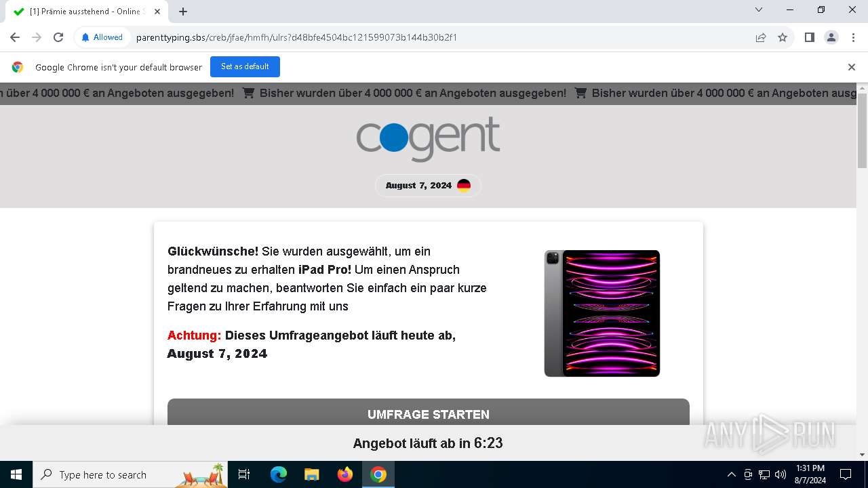Open the Windows Start menu
868x488 pixels.
click(x=16, y=474)
